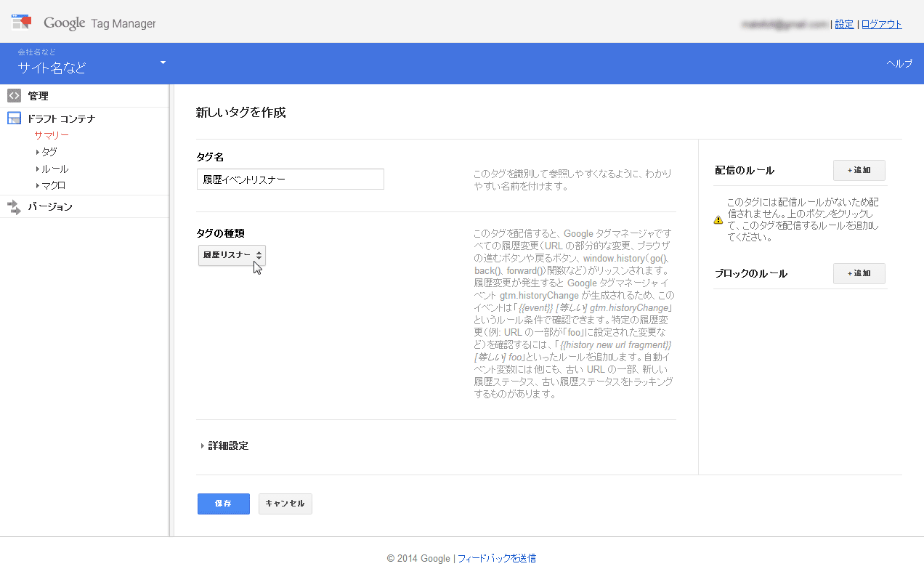This screenshot has height=569, width=924.
Task: Click the タグの種類 label
Action: (220, 233)
